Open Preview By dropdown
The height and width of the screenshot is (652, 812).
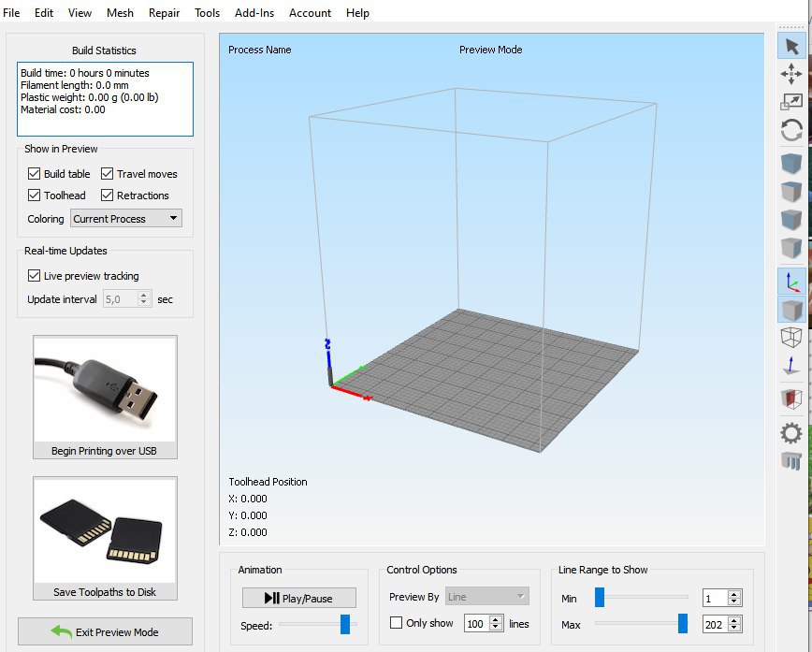click(x=486, y=597)
